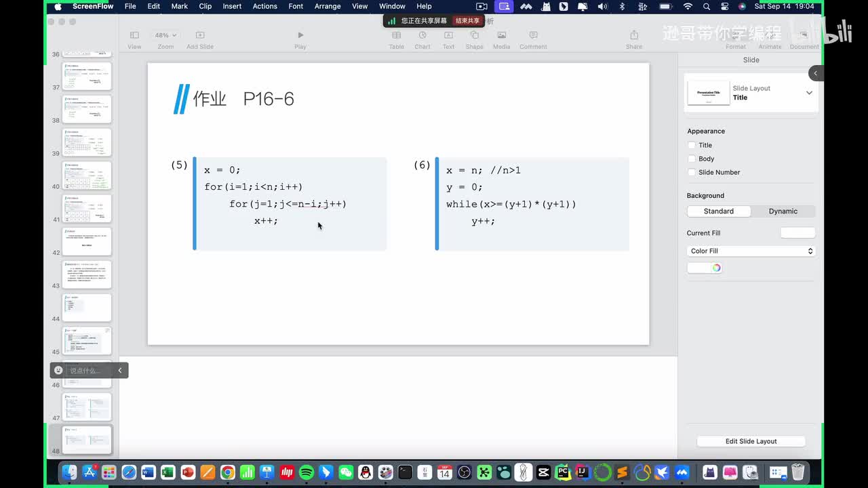Open the Clip menu
The height and width of the screenshot is (488, 868).
(205, 6)
